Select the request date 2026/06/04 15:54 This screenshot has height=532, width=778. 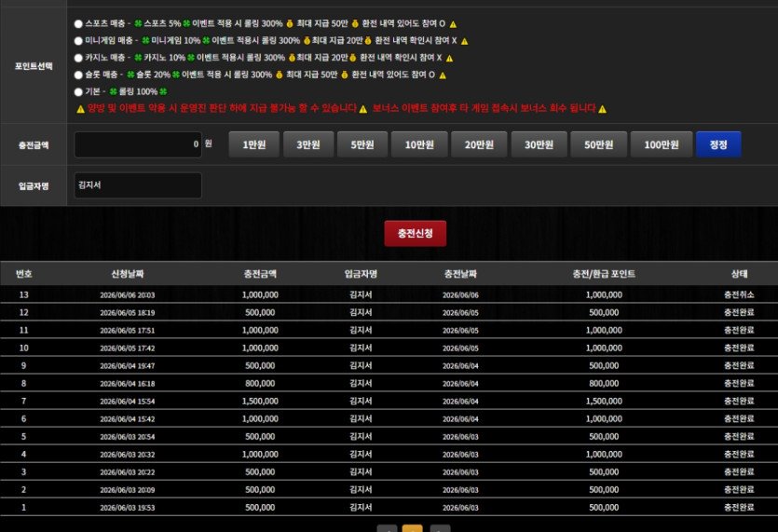tap(128, 402)
